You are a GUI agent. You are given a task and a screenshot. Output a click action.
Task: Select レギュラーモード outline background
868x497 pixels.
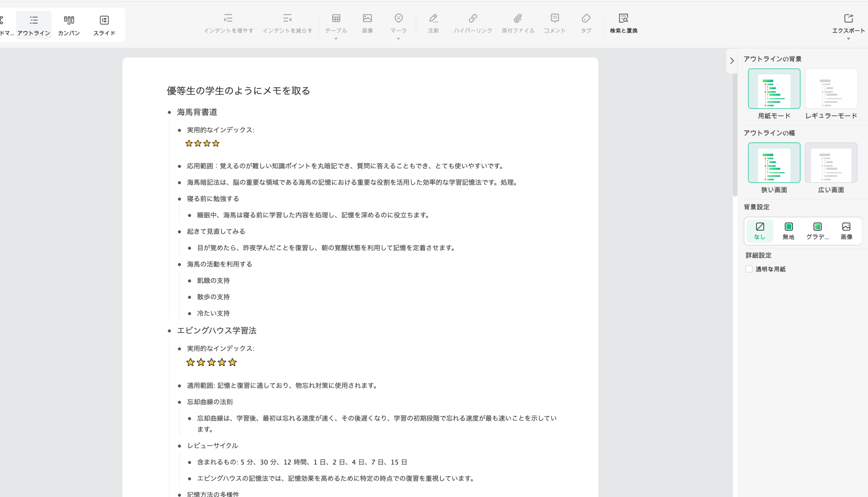(831, 89)
